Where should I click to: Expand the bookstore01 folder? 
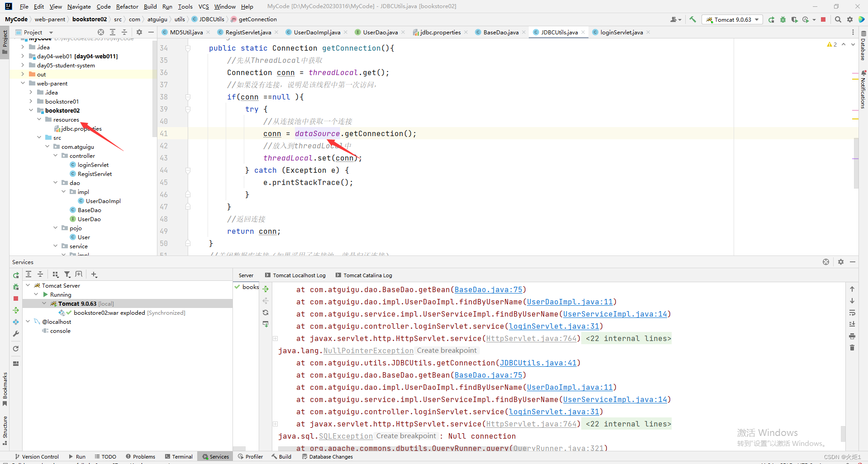[31, 101]
